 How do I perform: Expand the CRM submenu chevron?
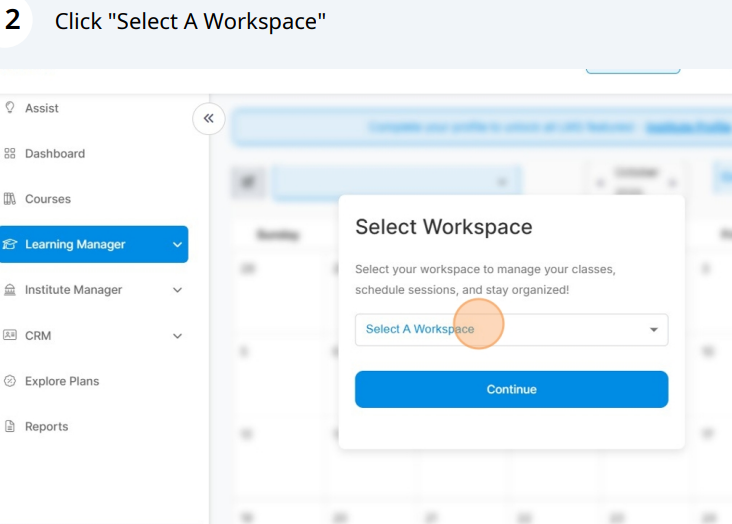pos(178,336)
